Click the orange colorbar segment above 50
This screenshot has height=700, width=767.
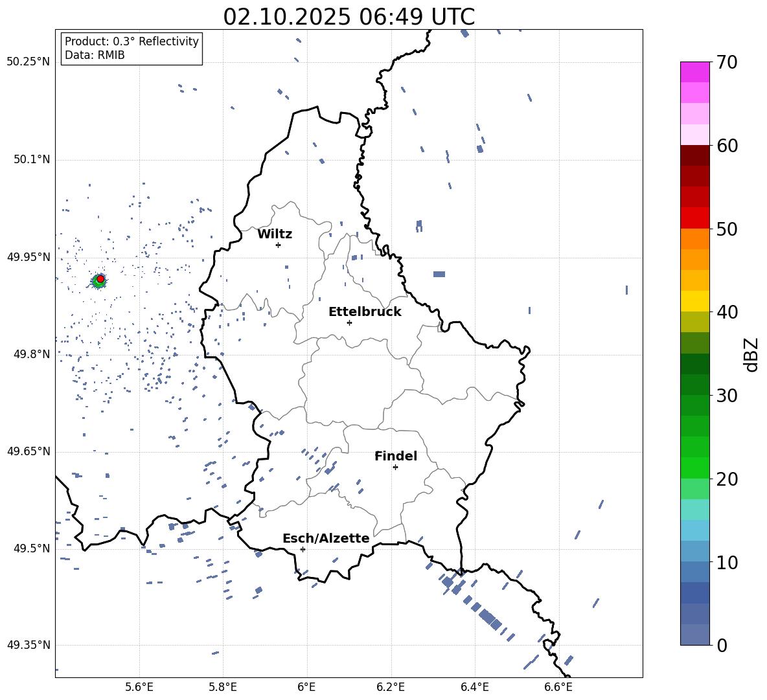(x=694, y=238)
